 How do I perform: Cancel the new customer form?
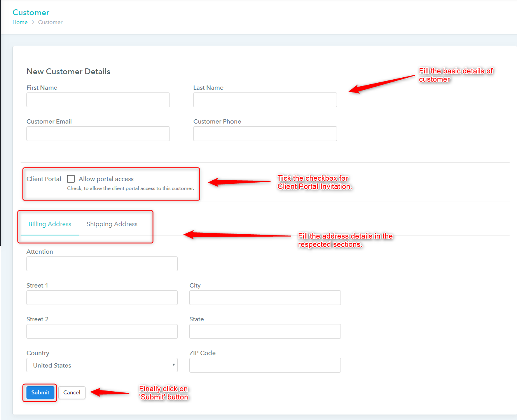[72, 392]
